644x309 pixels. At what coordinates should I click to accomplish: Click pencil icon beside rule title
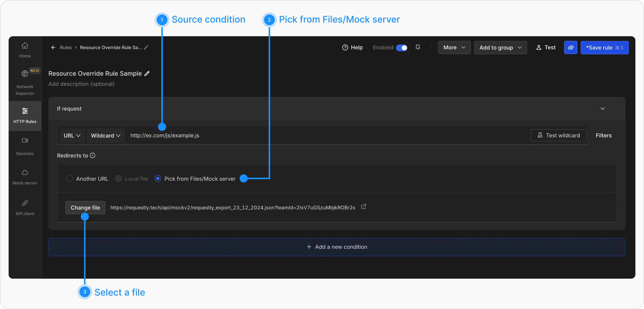click(147, 73)
